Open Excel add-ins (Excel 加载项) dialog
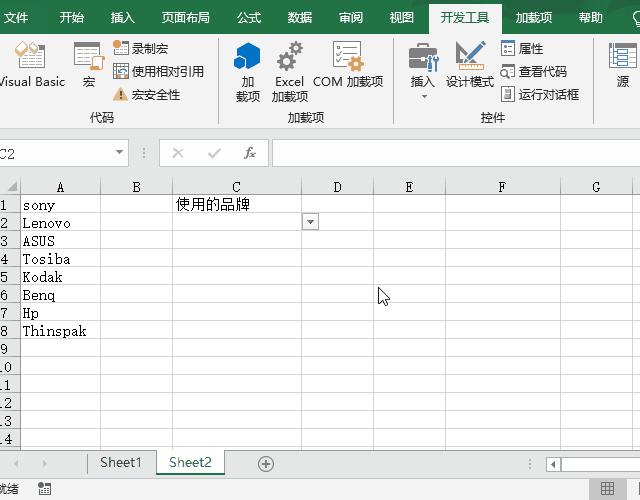The image size is (640, 500). 289,72
